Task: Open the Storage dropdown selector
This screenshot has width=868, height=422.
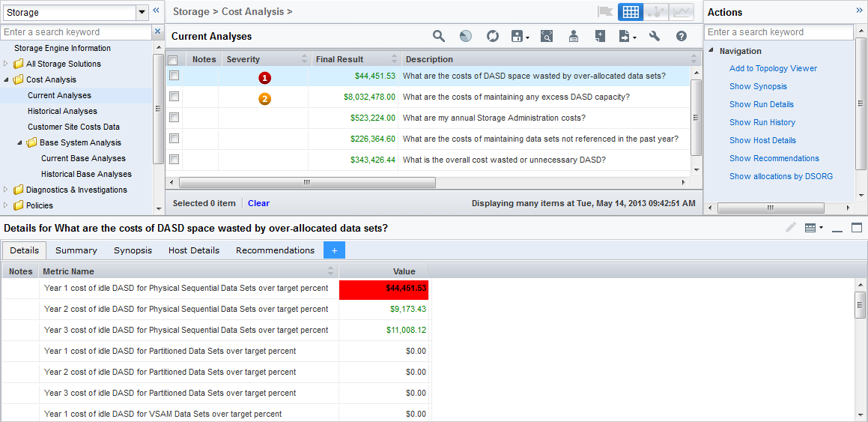Action: (x=142, y=12)
